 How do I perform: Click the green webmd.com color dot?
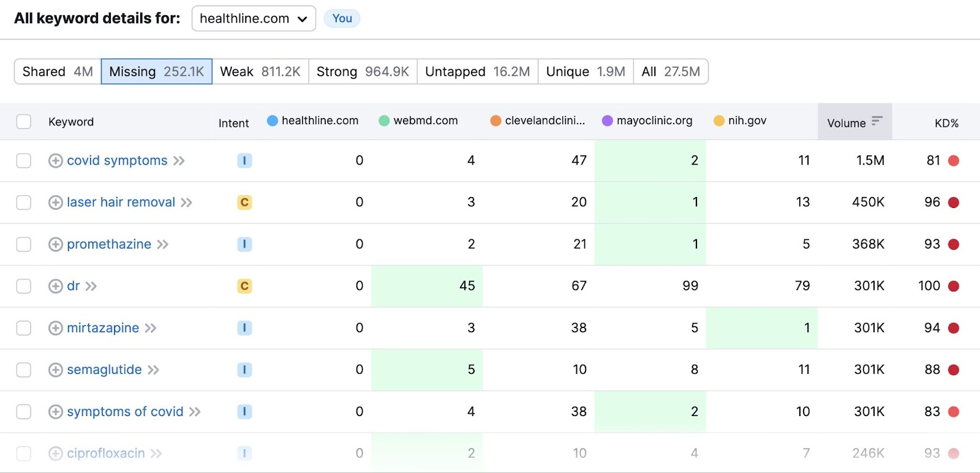(x=384, y=121)
